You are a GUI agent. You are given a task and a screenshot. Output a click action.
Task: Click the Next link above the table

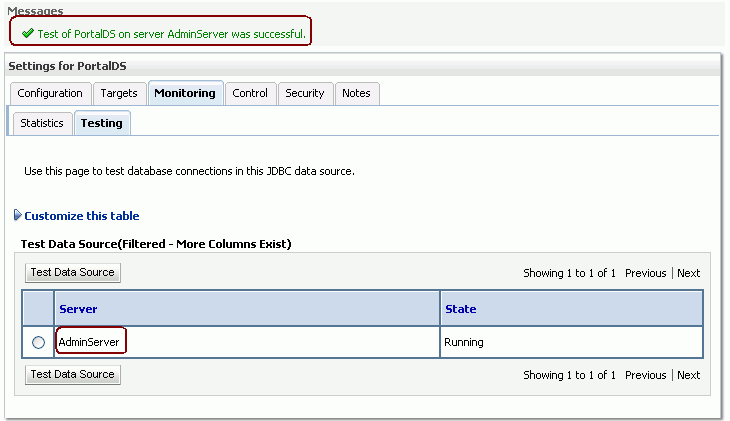pyautogui.click(x=689, y=273)
